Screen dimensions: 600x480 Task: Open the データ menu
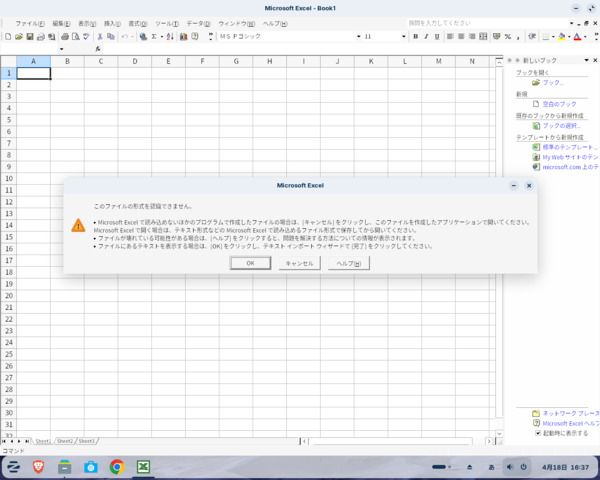199,23
